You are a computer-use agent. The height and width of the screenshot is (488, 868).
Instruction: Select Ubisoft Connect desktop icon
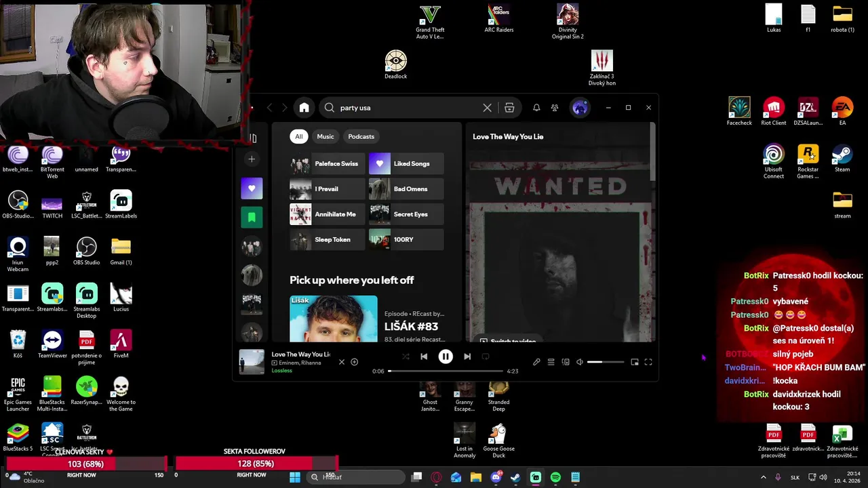click(774, 161)
